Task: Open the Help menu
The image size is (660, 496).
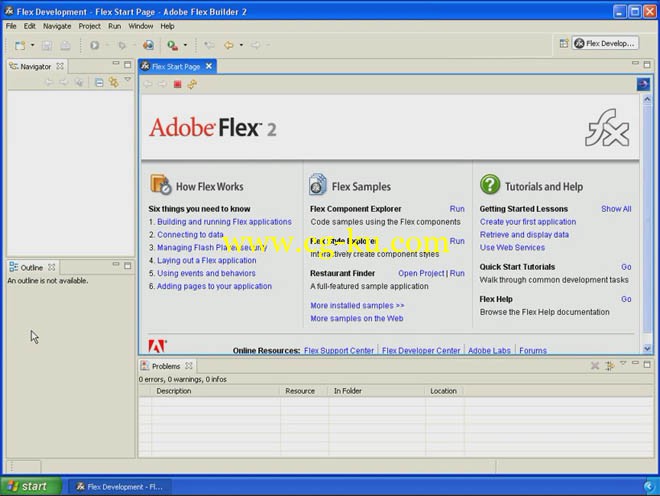Action: (167, 26)
